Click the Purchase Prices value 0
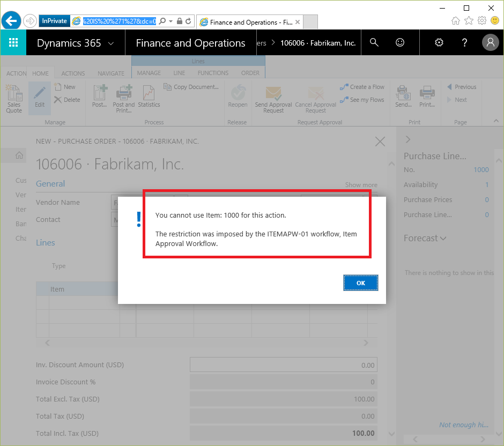 point(487,200)
